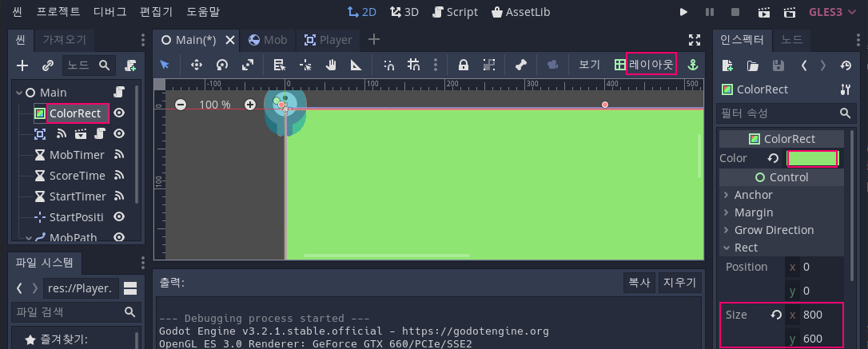This screenshot has width=868, height=349.
Task: Collapse the MobPath node arrow
Action: [30, 238]
